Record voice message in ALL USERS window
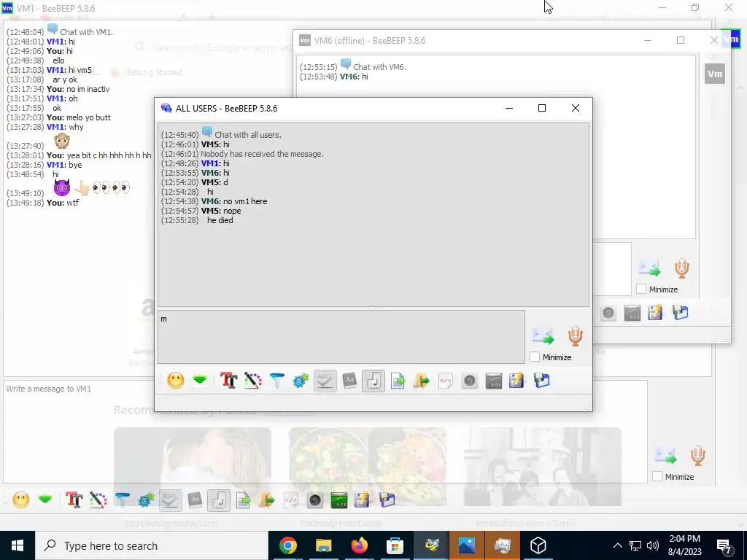Screen dimensions: 747x560 [576, 336]
